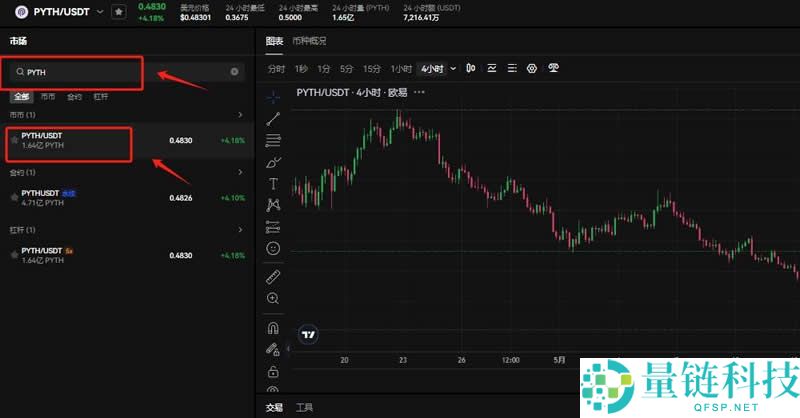Click the zoom in magnifier tool

[273, 298]
